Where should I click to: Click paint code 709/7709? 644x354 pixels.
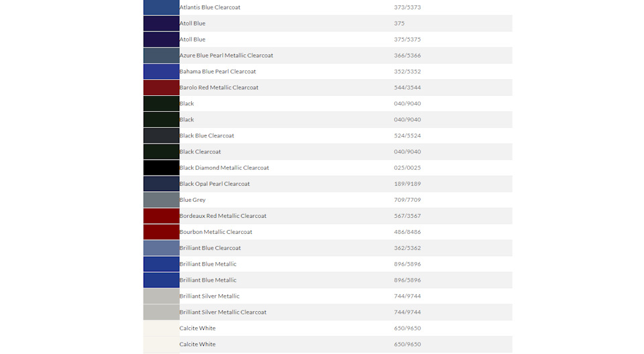click(x=407, y=200)
